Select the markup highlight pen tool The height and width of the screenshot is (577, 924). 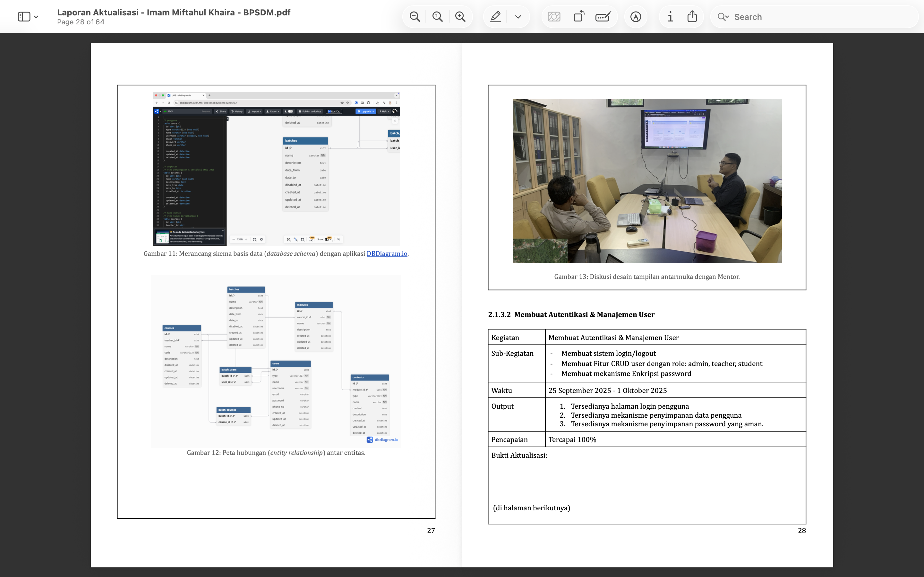click(496, 17)
